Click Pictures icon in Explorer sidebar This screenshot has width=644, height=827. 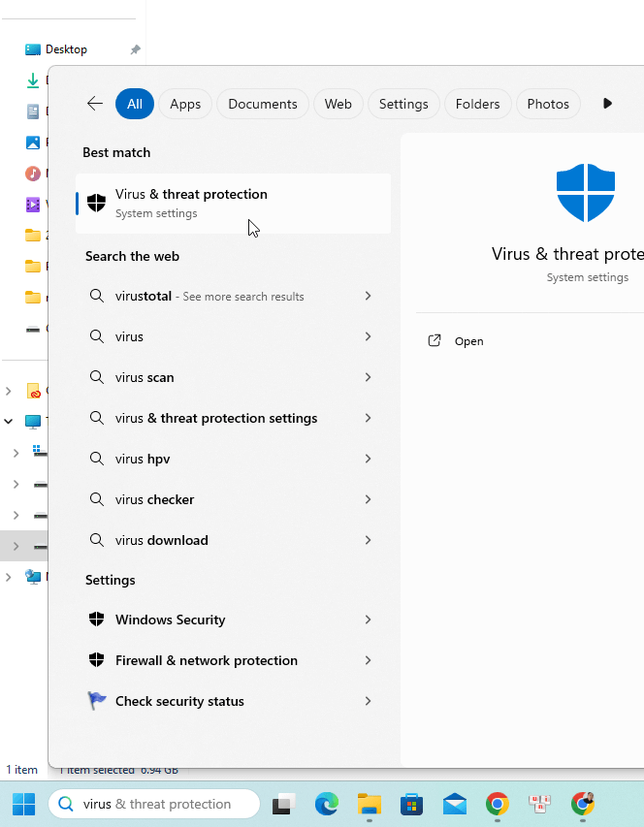point(33,143)
